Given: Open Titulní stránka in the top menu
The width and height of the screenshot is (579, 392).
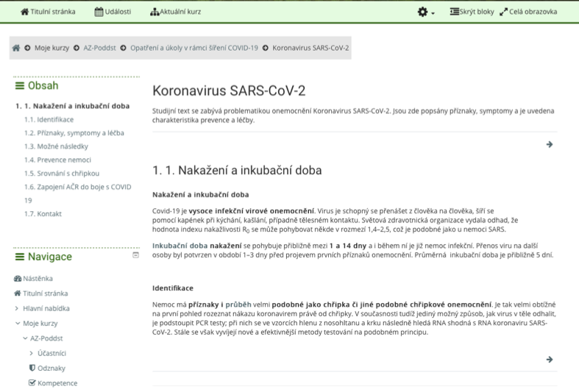Looking at the screenshot, I should pyautogui.click(x=47, y=12).
